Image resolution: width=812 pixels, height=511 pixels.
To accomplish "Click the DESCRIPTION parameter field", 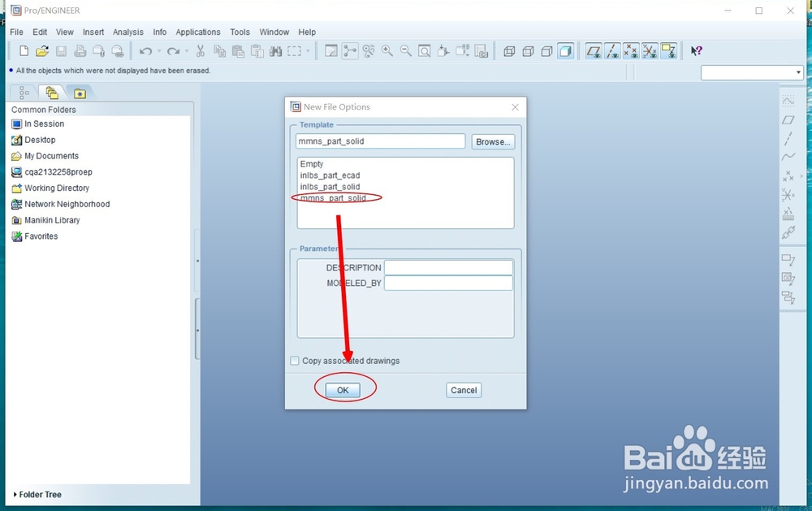I will click(448, 267).
